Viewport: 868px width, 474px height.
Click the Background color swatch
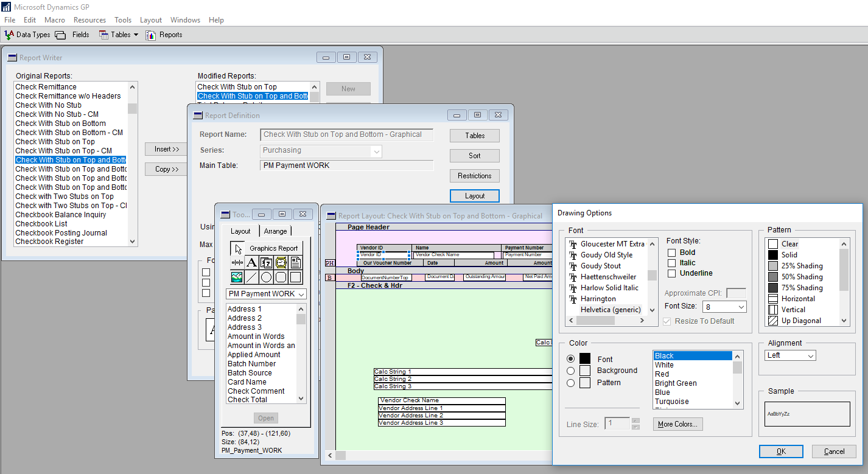[585, 371]
